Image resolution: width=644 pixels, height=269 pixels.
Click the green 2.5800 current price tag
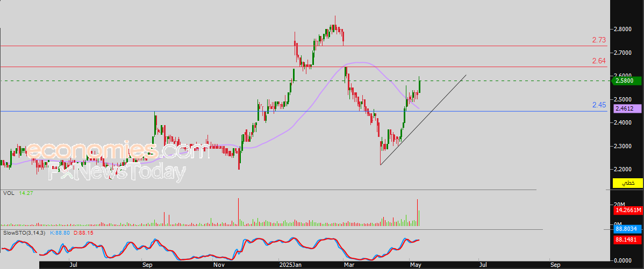tap(627, 81)
